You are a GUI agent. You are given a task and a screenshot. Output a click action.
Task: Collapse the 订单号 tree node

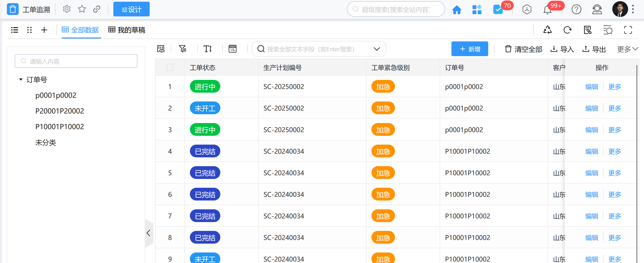[x=21, y=80]
